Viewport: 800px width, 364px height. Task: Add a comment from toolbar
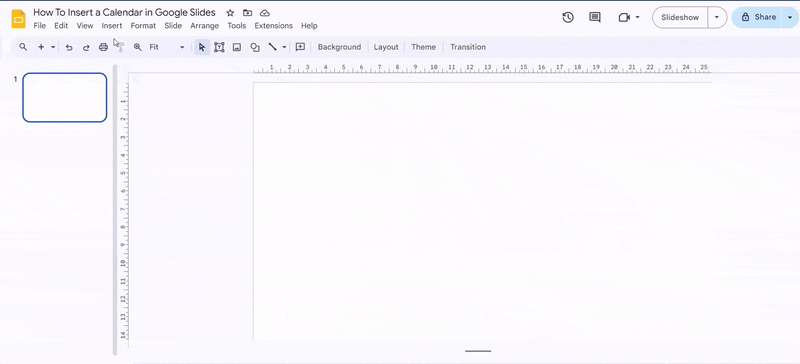301,47
